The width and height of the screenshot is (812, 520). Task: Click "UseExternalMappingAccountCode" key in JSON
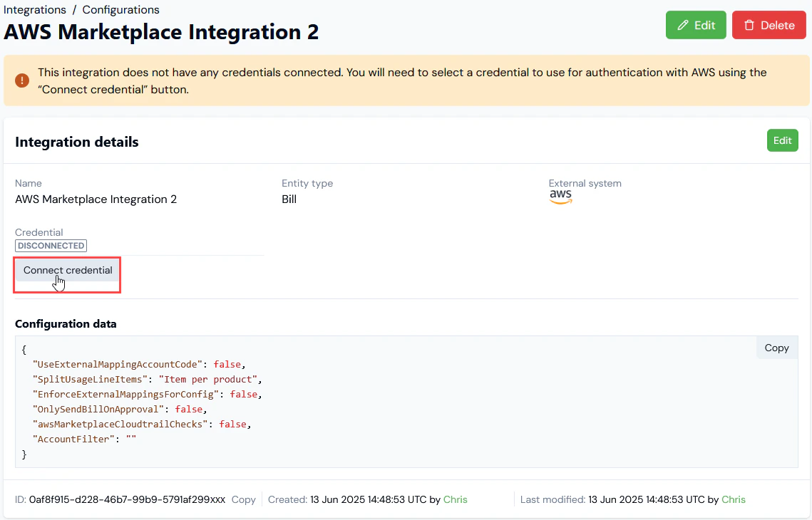click(x=118, y=364)
